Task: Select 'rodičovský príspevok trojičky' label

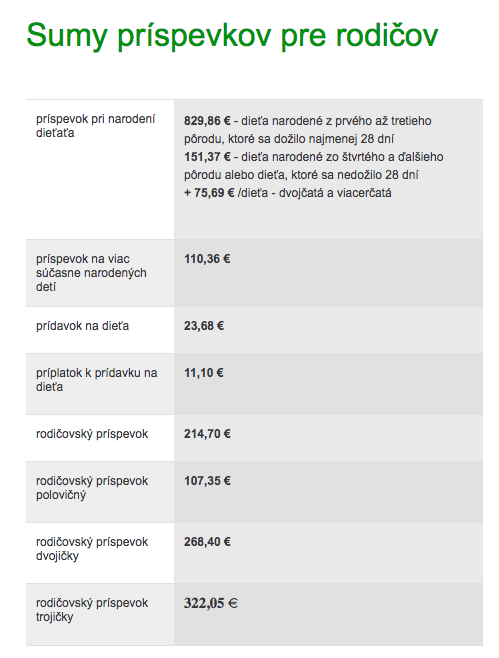Action: click(x=92, y=610)
